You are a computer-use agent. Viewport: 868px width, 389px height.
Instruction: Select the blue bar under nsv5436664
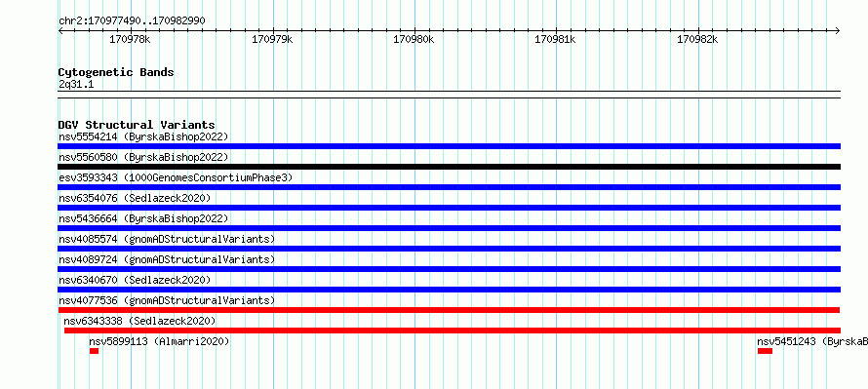(449, 228)
